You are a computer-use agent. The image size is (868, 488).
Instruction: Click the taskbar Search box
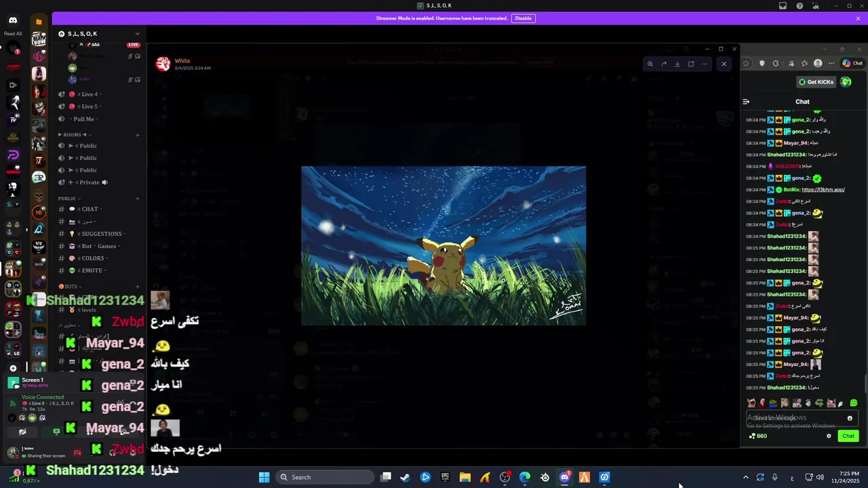[x=325, y=477]
